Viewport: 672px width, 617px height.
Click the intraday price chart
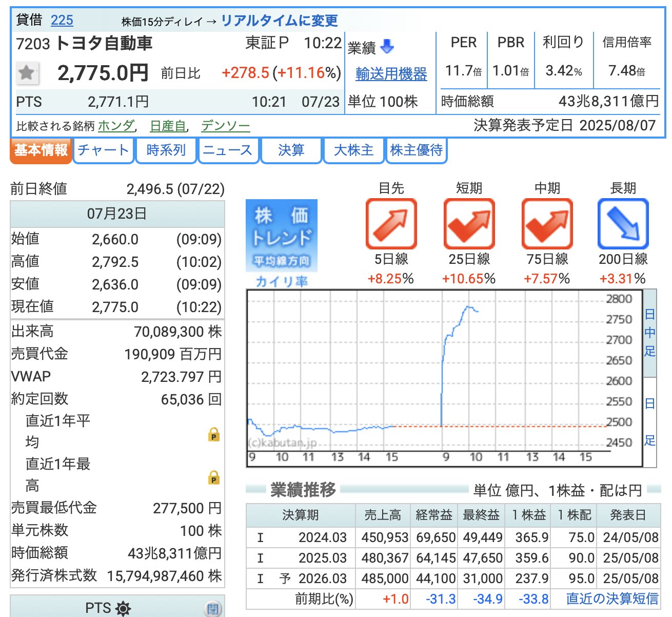pyautogui.click(x=444, y=378)
